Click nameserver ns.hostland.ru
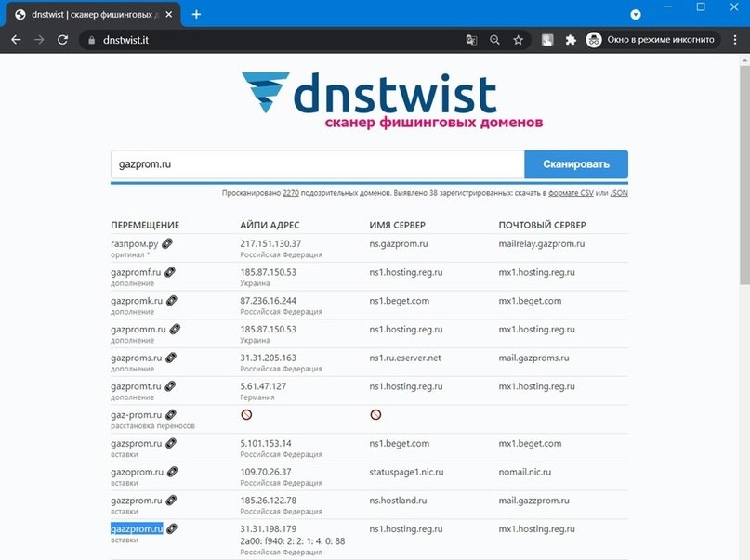 pos(398,501)
